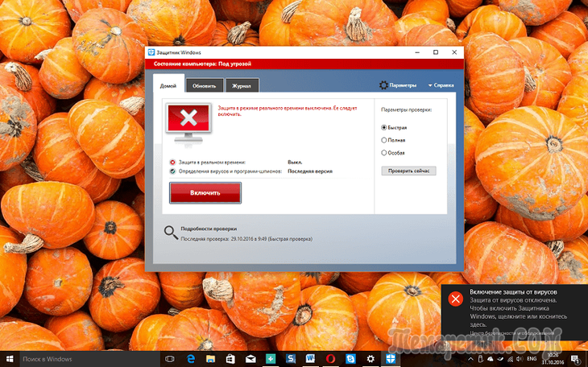Click the red Включить button

tap(205, 192)
